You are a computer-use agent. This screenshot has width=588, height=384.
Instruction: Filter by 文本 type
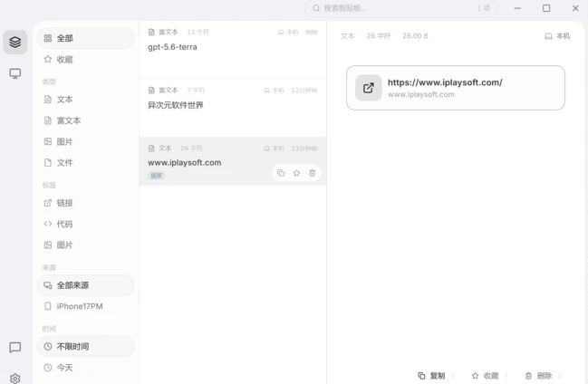click(85, 100)
